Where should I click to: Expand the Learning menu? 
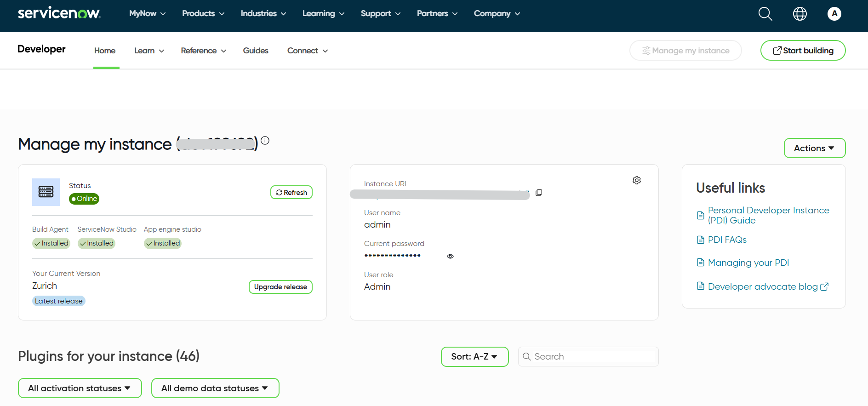323,13
